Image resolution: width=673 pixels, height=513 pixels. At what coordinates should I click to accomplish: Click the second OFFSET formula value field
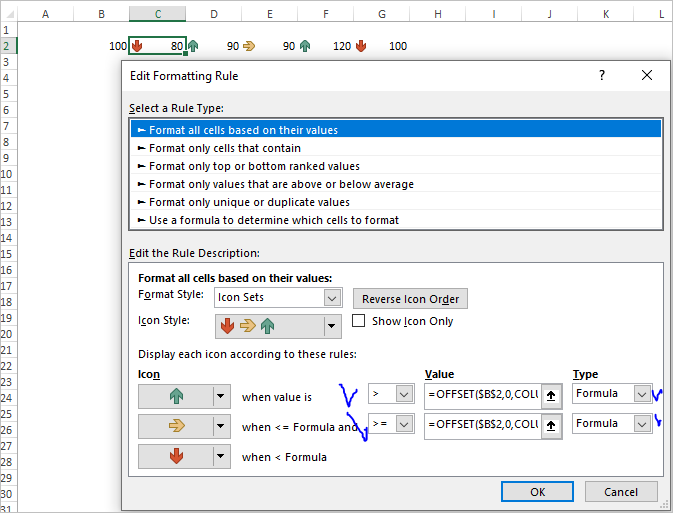[x=483, y=425]
